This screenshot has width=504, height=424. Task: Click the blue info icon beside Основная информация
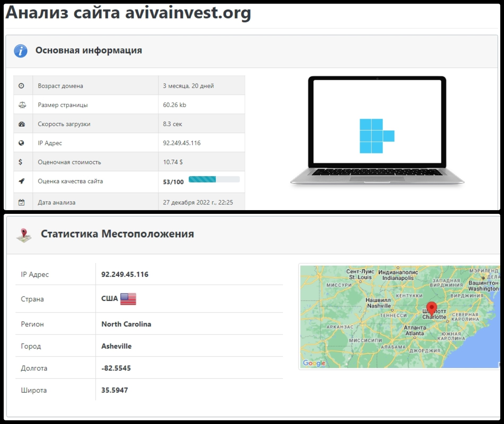pos(21,51)
